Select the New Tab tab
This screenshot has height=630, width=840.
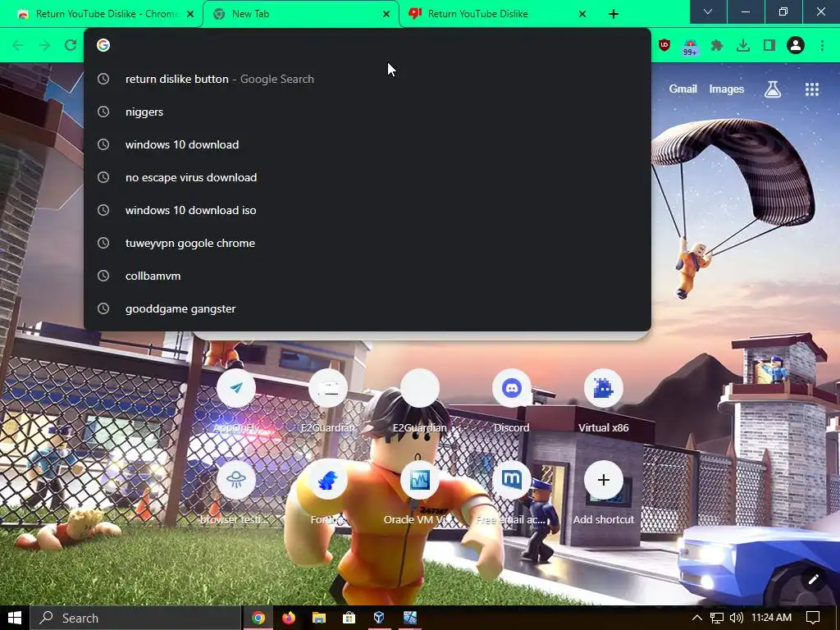point(300,14)
